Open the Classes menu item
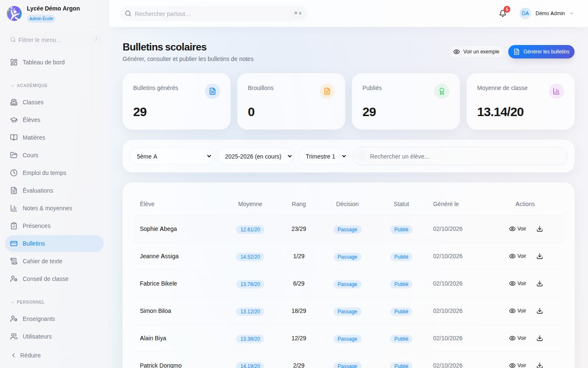The width and height of the screenshot is (588, 368). point(54,102)
